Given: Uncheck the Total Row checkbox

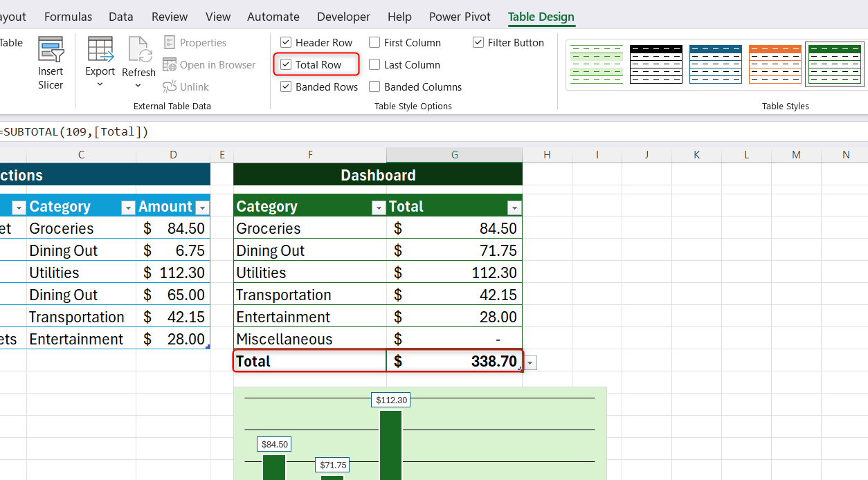Looking at the screenshot, I should click(286, 65).
